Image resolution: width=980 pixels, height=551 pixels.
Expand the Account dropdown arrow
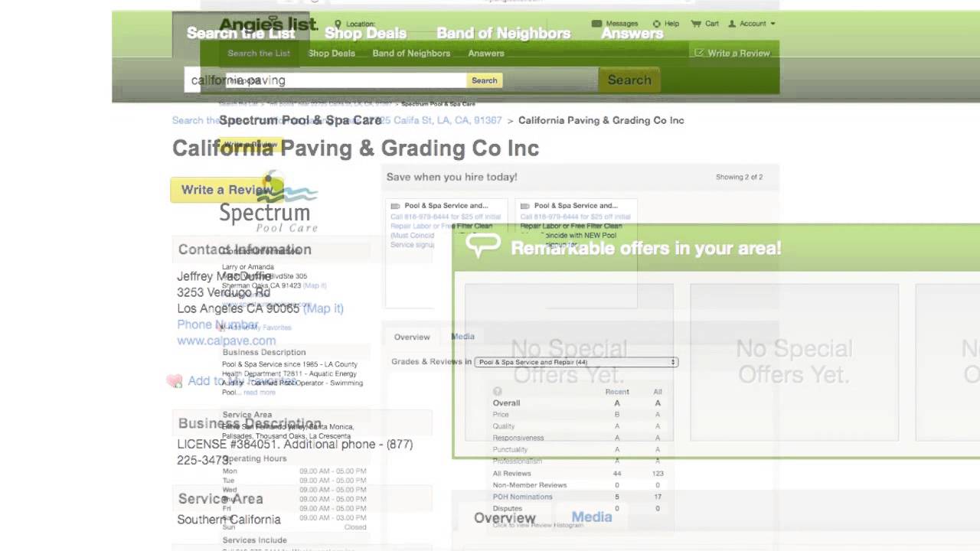[x=773, y=24]
